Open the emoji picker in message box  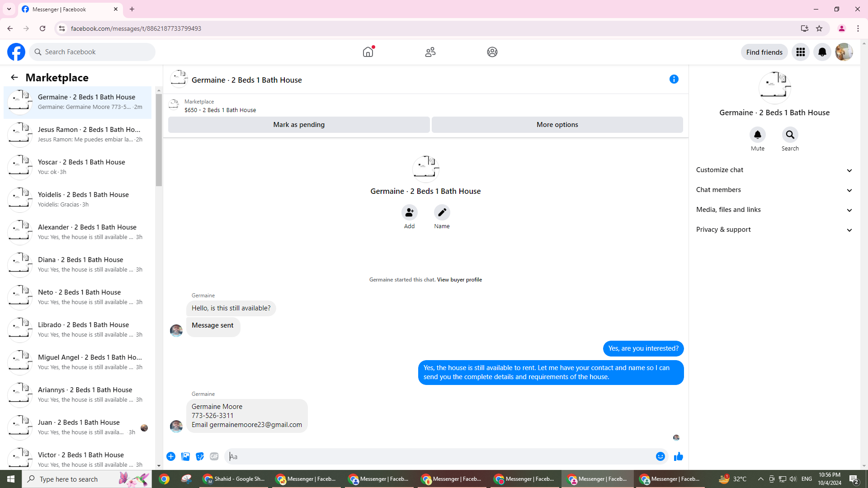[660, 456]
